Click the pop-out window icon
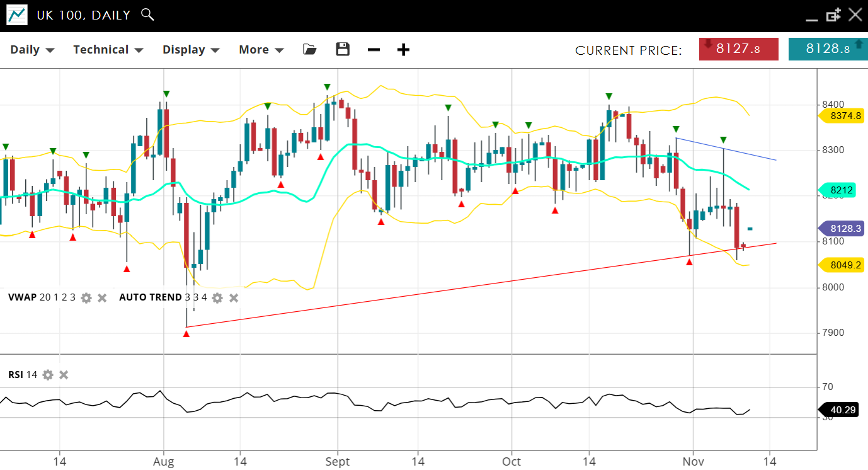Screen dimensions: 868x470 pyautogui.click(x=833, y=15)
